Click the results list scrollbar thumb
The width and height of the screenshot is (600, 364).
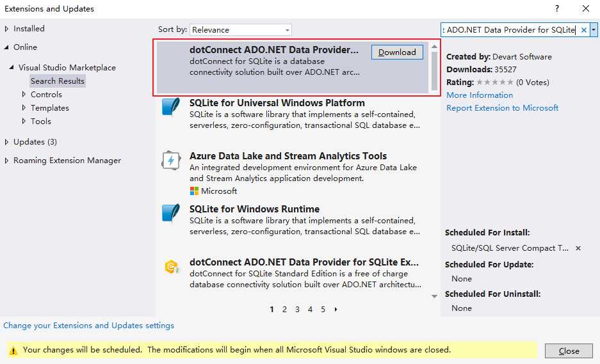[x=434, y=71]
